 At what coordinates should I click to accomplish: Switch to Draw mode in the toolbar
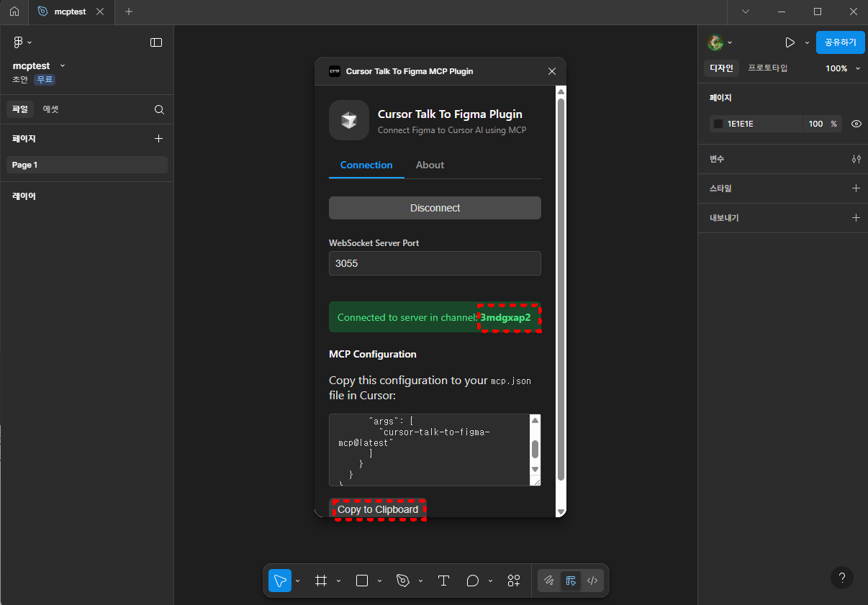pyautogui.click(x=549, y=581)
